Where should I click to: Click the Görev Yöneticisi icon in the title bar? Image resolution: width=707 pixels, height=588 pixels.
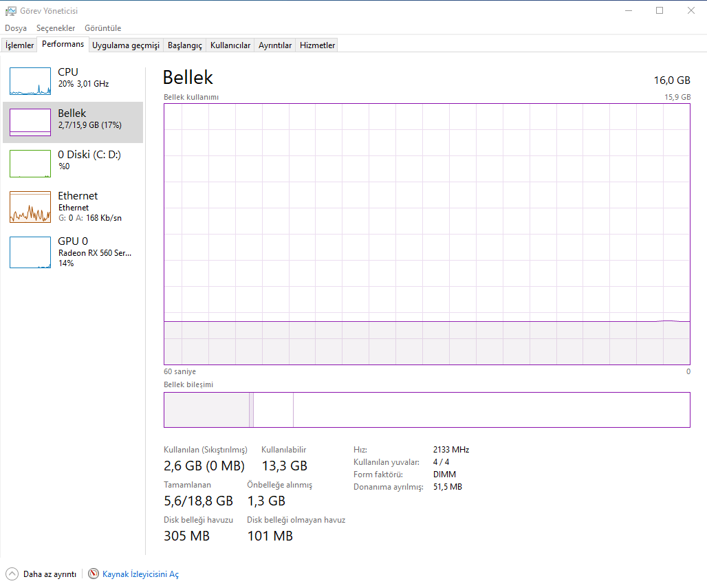[x=10, y=10]
